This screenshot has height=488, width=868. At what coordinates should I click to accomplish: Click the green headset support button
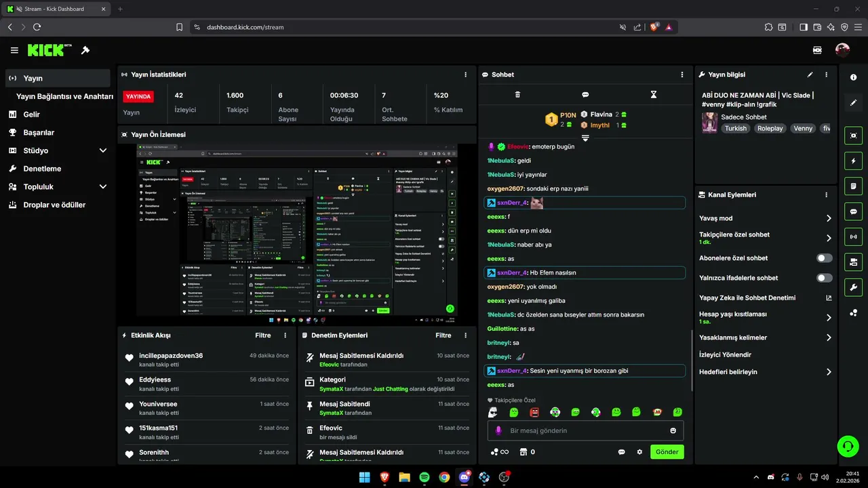click(x=848, y=445)
